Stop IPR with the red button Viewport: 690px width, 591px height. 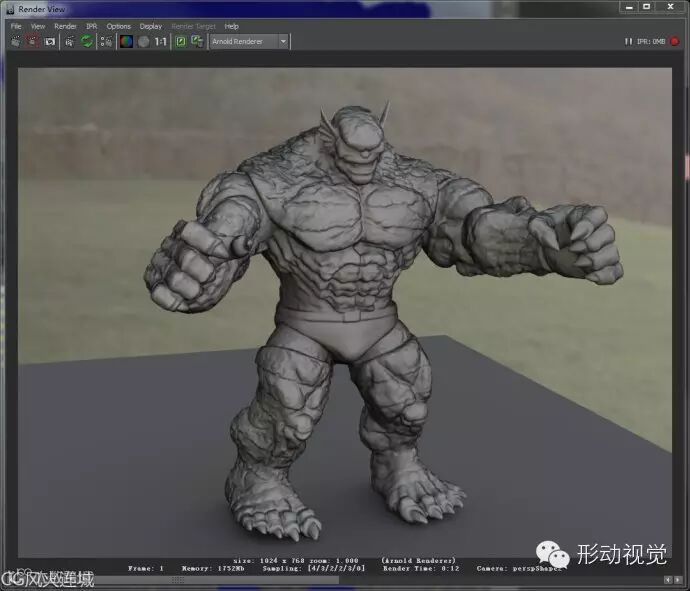click(675, 42)
